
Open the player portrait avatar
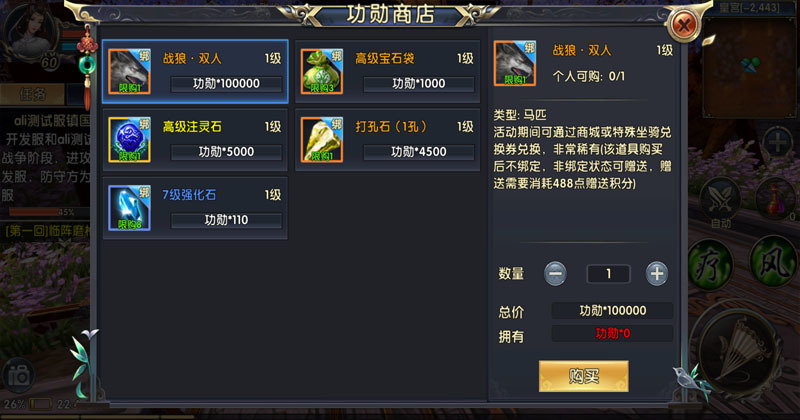[31, 36]
